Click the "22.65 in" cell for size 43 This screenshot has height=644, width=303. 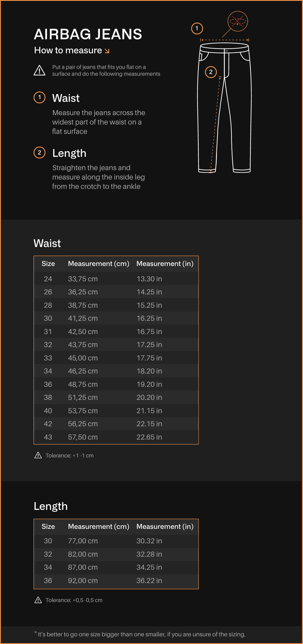point(149,437)
